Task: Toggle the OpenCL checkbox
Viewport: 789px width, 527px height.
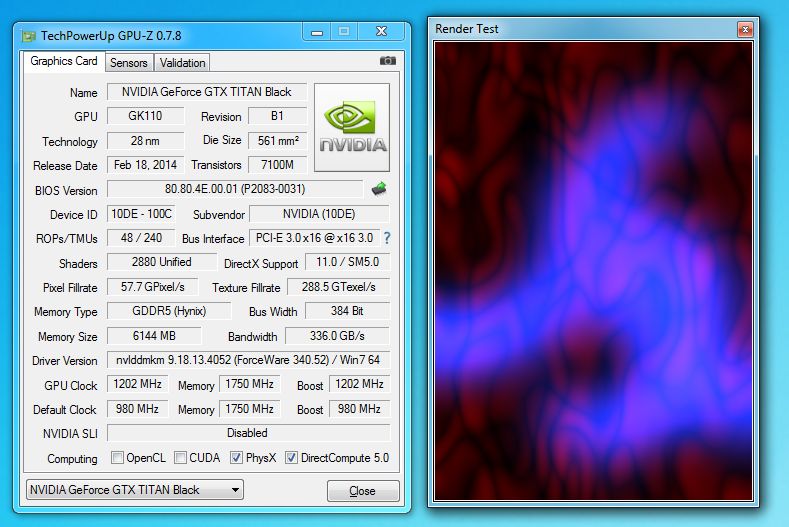Action: tap(117, 458)
